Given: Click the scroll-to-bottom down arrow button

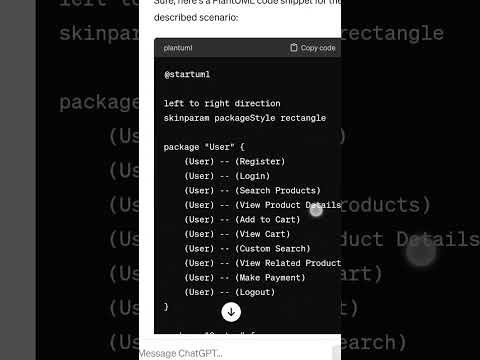Looking at the screenshot, I should click(231, 312).
